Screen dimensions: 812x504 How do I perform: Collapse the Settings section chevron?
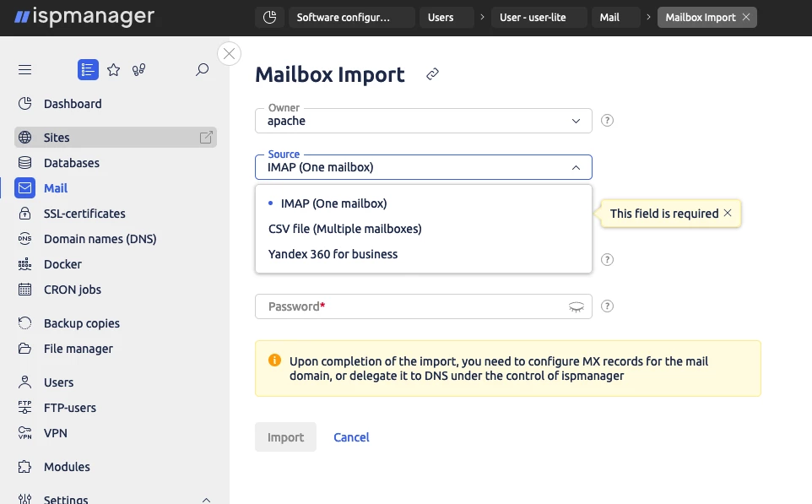point(206,500)
